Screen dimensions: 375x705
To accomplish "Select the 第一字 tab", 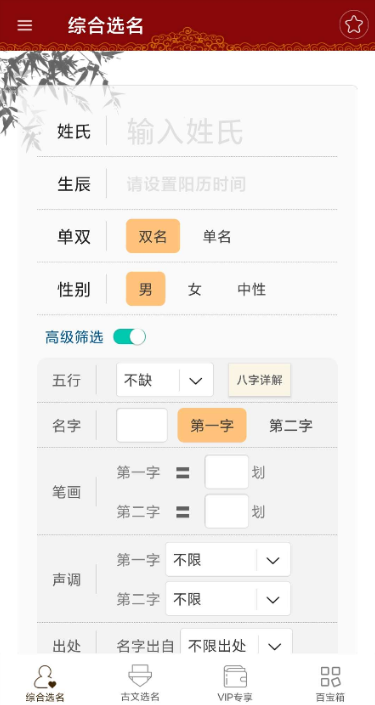I will (x=212, y=425).
